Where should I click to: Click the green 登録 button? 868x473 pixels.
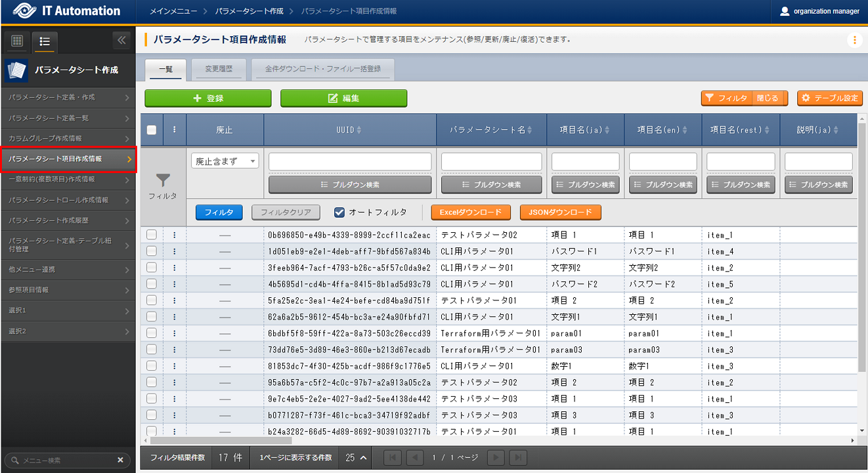(x=208, y=98)
